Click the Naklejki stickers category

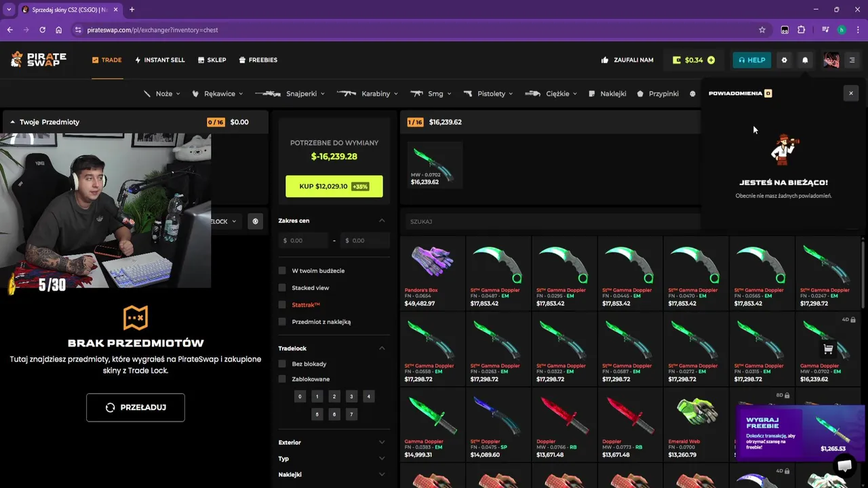(x=607, y=94)
